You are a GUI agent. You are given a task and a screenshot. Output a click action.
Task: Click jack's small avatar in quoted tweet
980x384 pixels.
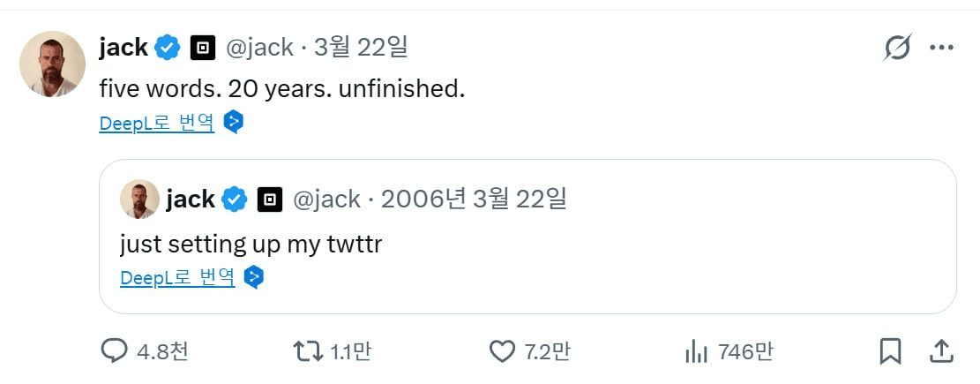coord(139,200)
